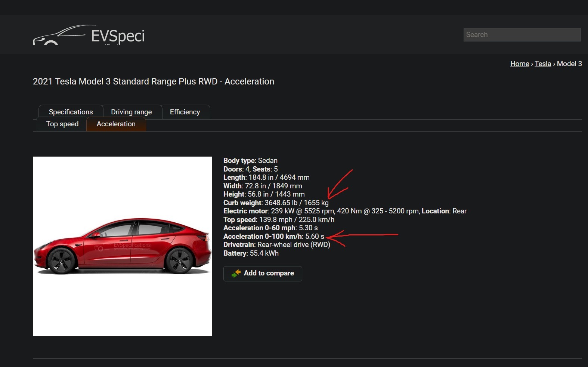Click the Electric motor label
The height and width of the screenshot is (367, 588).
coord(246,211)
